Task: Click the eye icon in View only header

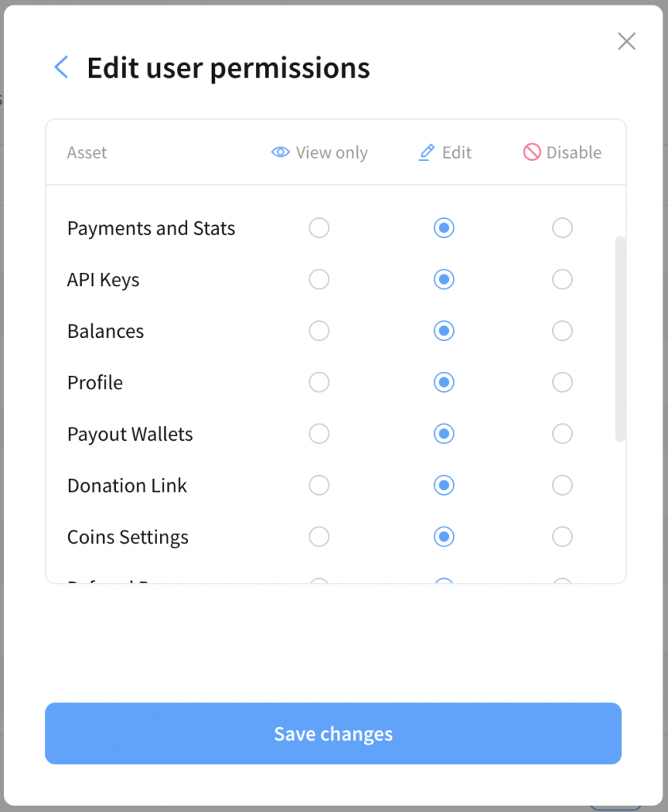Action: [x=280, y=152]
